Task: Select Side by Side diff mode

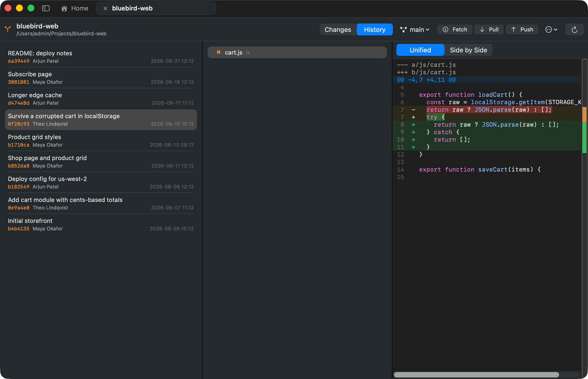Action: [x=468, y=50]
